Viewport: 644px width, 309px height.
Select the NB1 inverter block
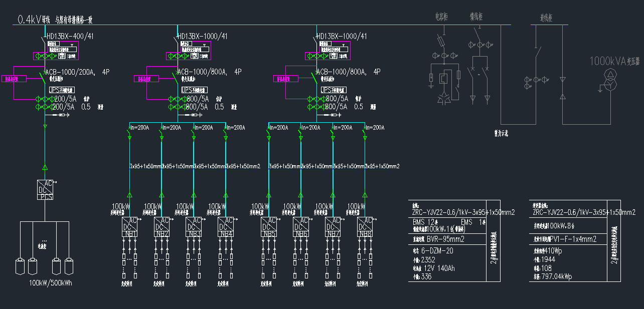[x=129, y=227]
